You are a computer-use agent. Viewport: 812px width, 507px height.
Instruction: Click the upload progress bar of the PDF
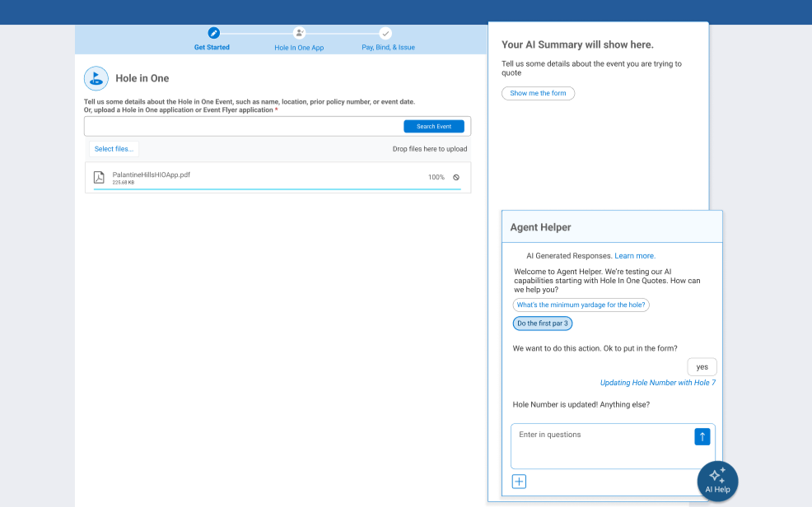(x=277, y=189)
